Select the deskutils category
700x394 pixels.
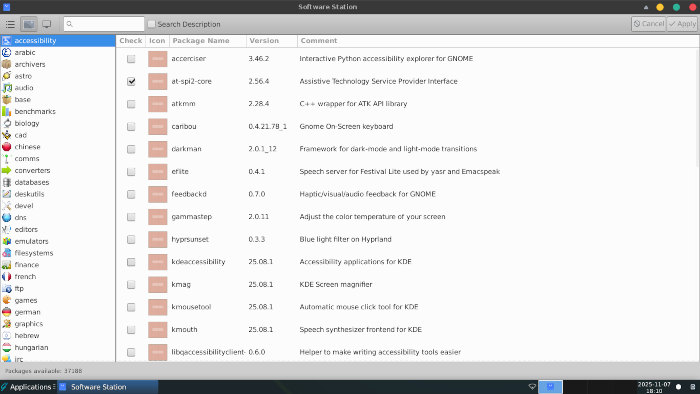[x=58, y=194]
